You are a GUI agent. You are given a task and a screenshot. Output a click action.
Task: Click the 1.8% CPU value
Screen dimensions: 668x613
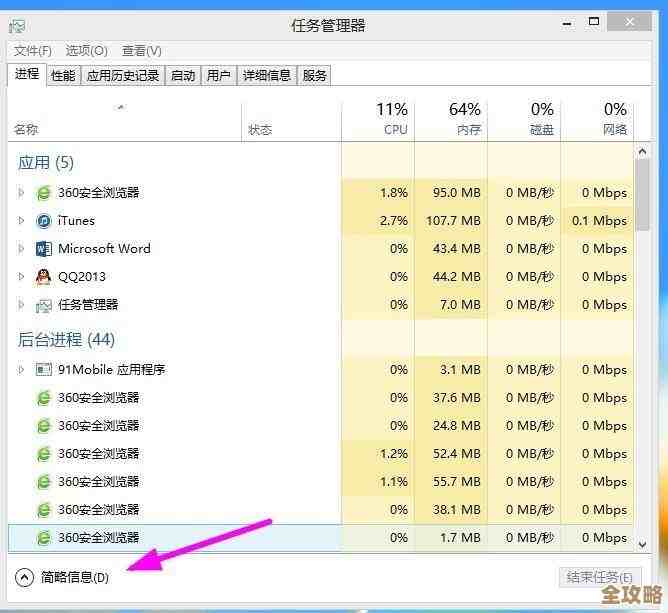[394, 193]
